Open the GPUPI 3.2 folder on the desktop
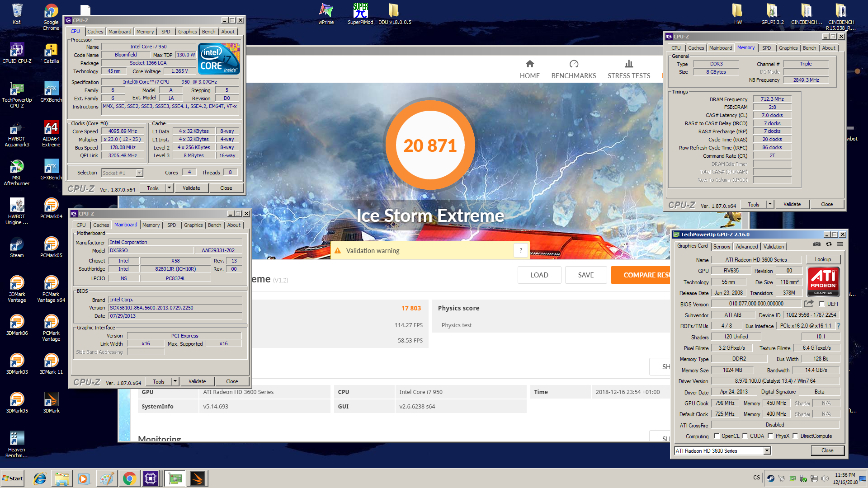 coord(772,14)
